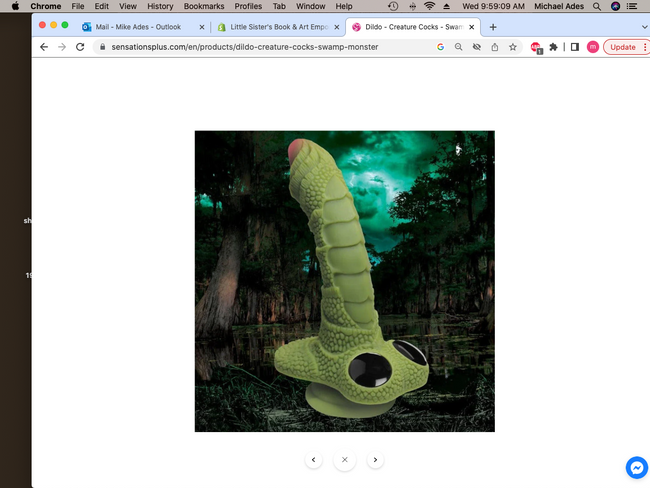
Task: Reload the current page
Action: tap(80, 47)
